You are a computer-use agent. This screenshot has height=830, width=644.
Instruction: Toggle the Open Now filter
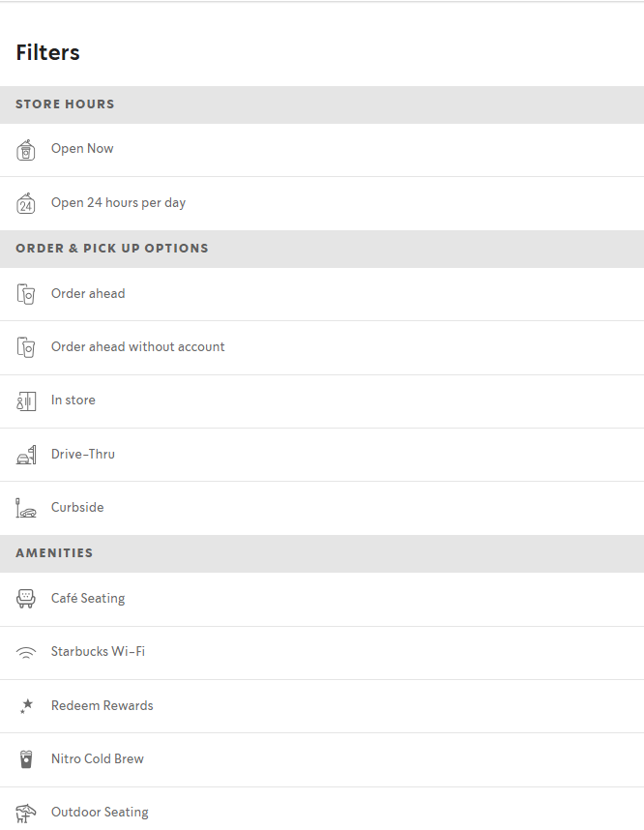[82, 149]
